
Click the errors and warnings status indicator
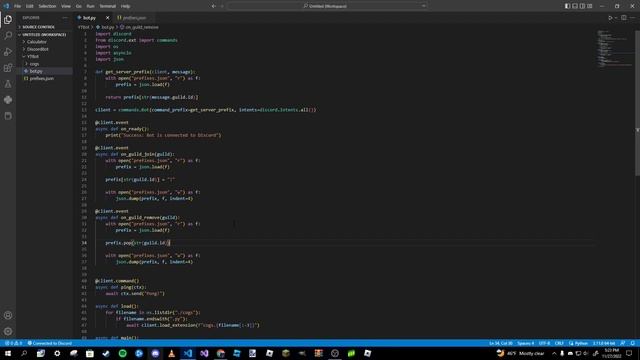click(13, 343)
